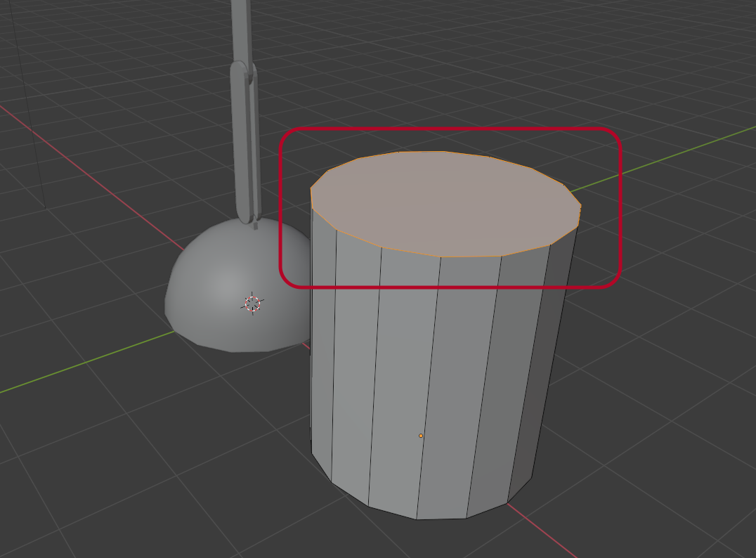This screenshot has height=558, width=756.
Task: Click the 3D cursor on the dome
Action: pyautogui.click(x=252, y=304)
